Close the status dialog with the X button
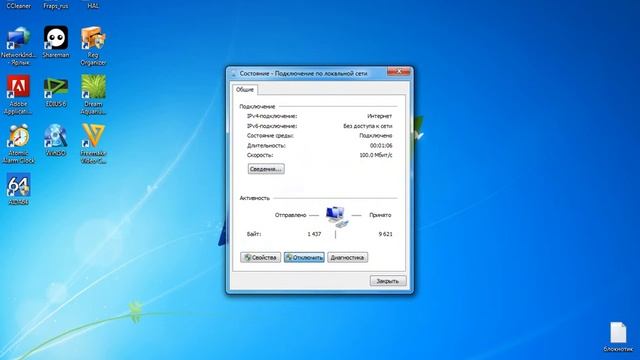 (x=399, y=72)
